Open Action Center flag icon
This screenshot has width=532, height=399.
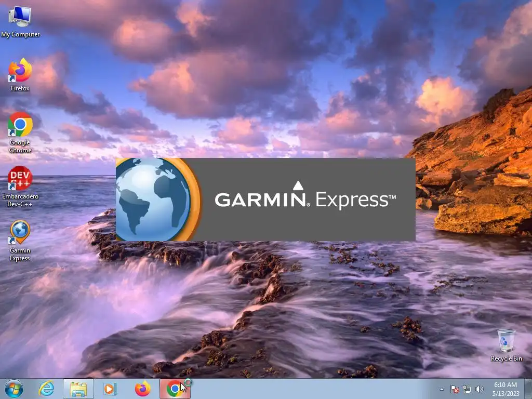pos(455,389)
